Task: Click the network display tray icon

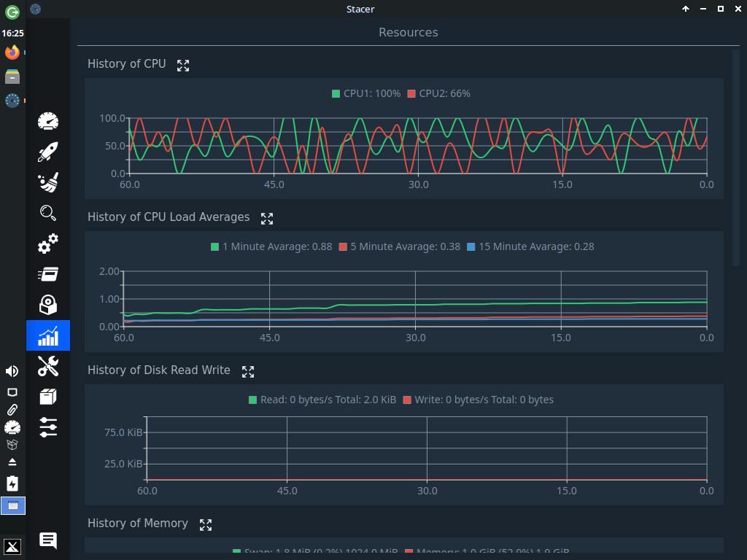Action: click(x=12, y=392)
